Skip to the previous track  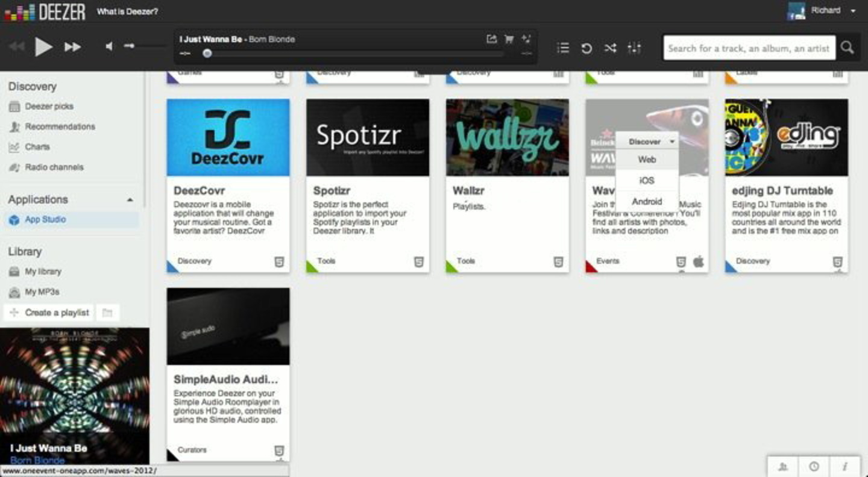(x=16, y=46)
